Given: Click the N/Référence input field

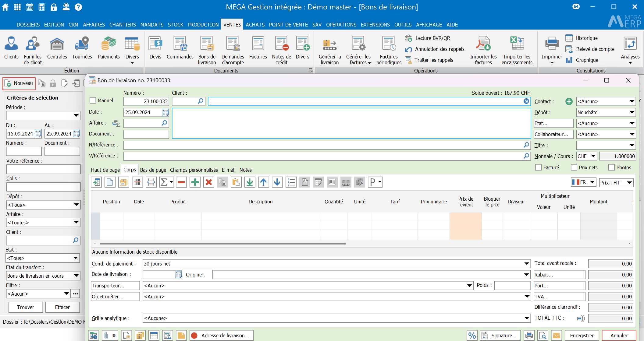Looking at the screenshot, I should (327, 145).
